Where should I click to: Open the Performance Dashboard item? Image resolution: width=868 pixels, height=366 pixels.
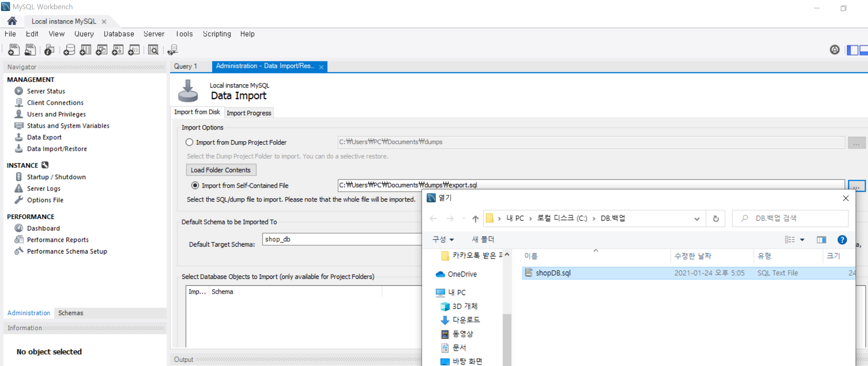43,228
